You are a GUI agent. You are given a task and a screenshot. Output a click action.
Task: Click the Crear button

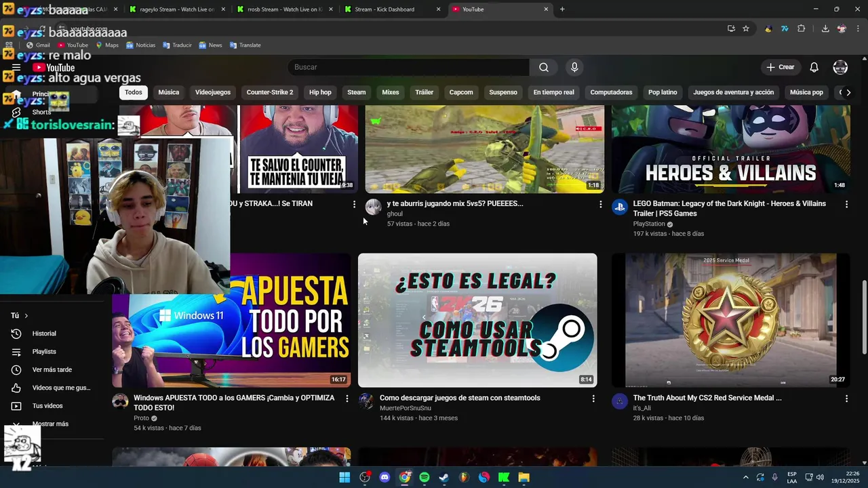[781, 67]
